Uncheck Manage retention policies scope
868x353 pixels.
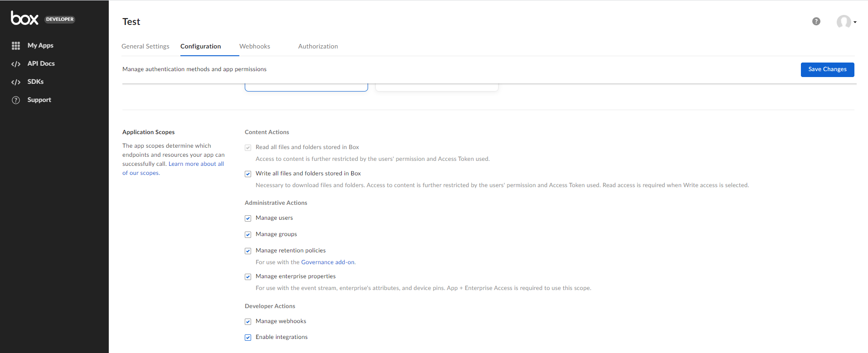coord(248,251)
